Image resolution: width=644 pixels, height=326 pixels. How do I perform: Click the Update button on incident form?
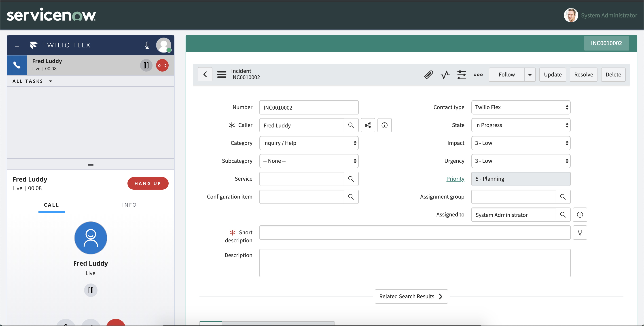(x=553, y=74)
